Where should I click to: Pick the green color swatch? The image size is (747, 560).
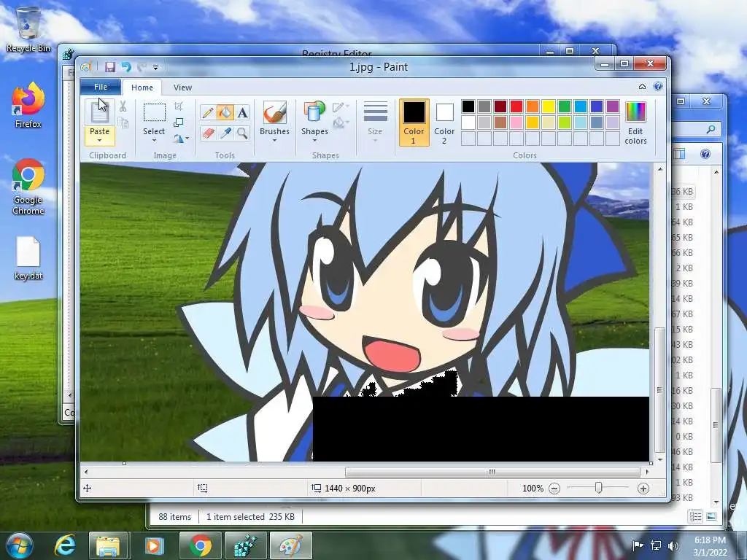pos(564,106)
